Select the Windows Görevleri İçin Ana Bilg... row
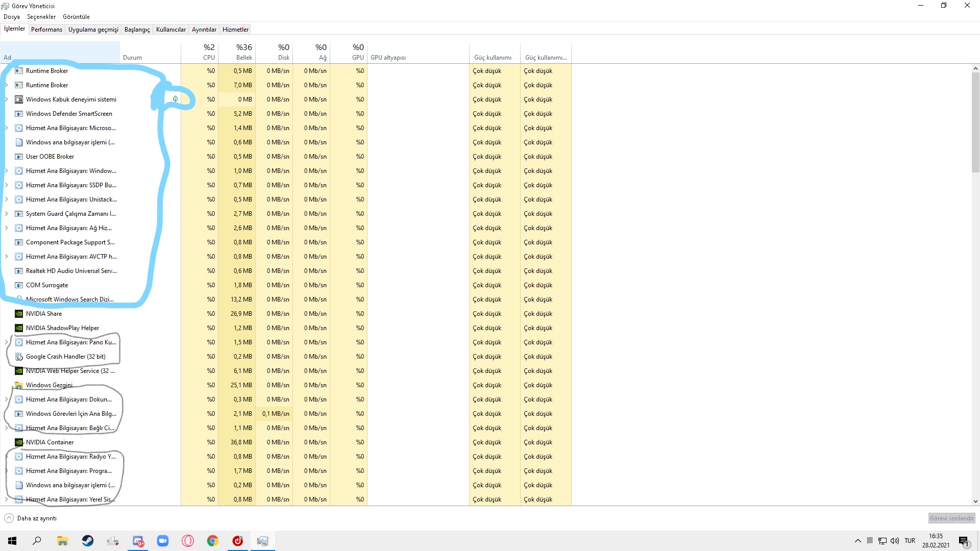Screen dimensions: 980x551 [x=286, y=414]
